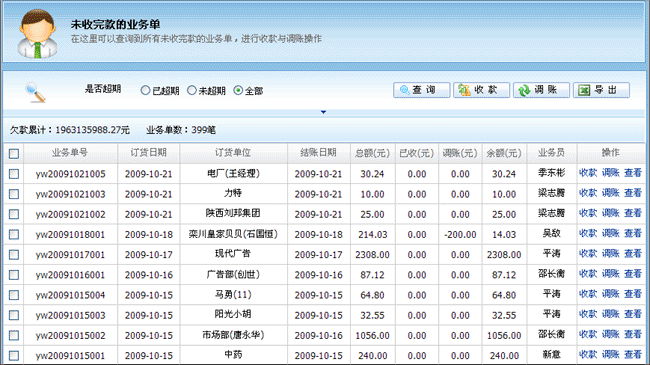This screenshot has width=650, height=365.
Task: Click customer cell 陕西刘邦集团
Action: point(233,213)
